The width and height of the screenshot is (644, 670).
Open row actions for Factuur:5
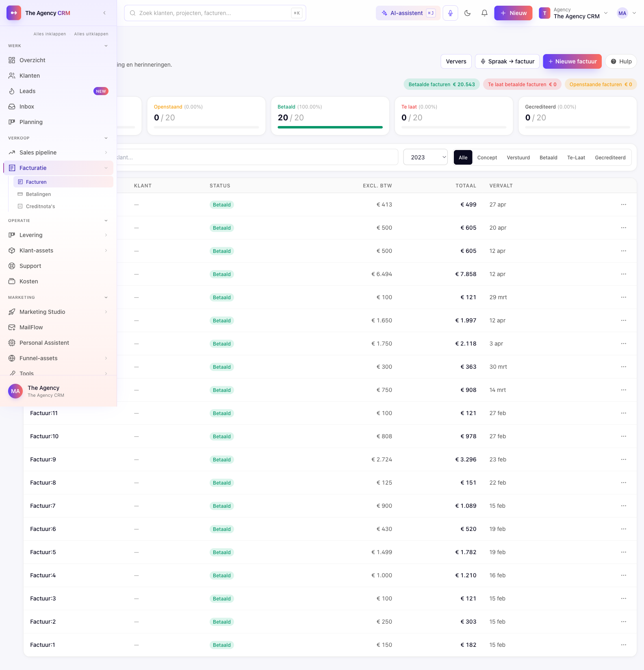coord(624,552)
